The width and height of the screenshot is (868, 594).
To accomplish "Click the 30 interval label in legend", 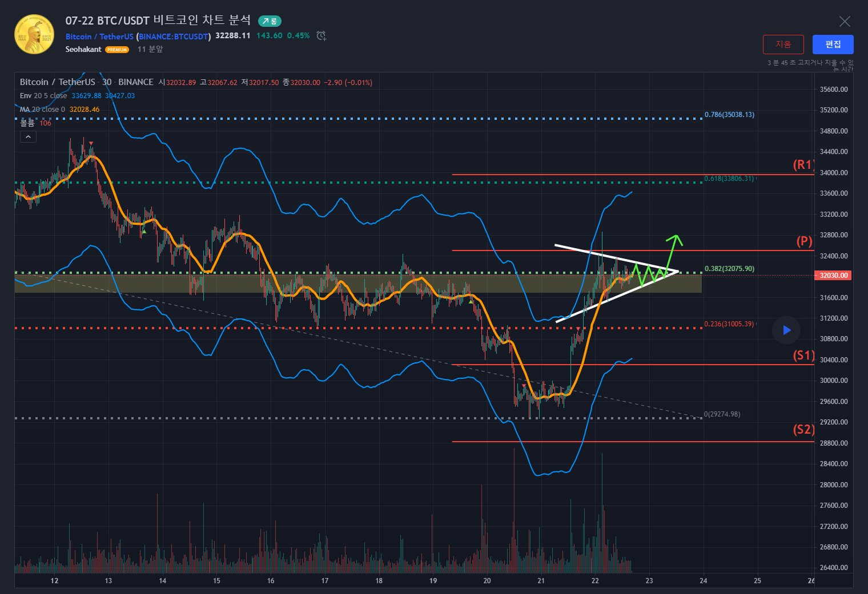I will 107,82.
